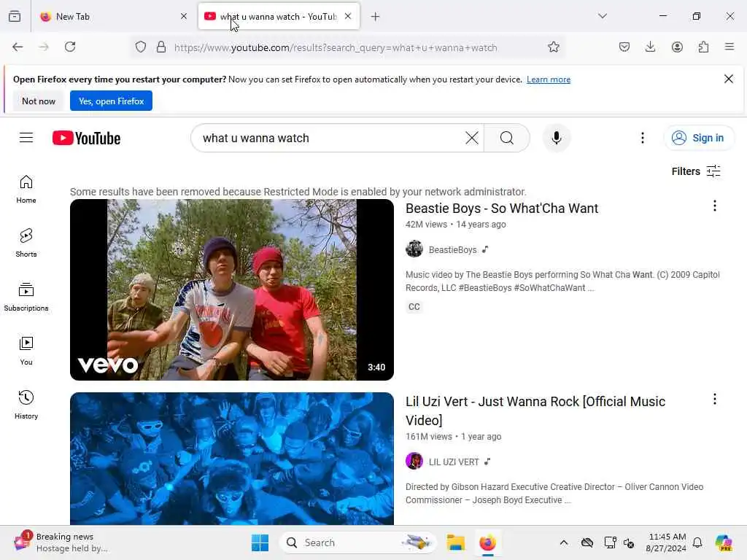Open Firefox application hamburger menu
Viewport: 747px width, 560px height.
pos(729,47)
